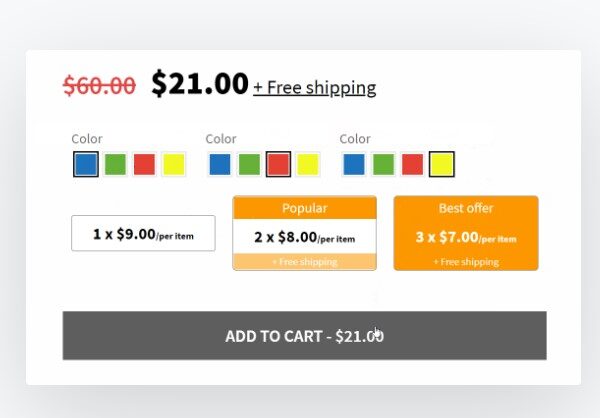
Task: Click the $21.00 sale price text
Action: point(200,83)
